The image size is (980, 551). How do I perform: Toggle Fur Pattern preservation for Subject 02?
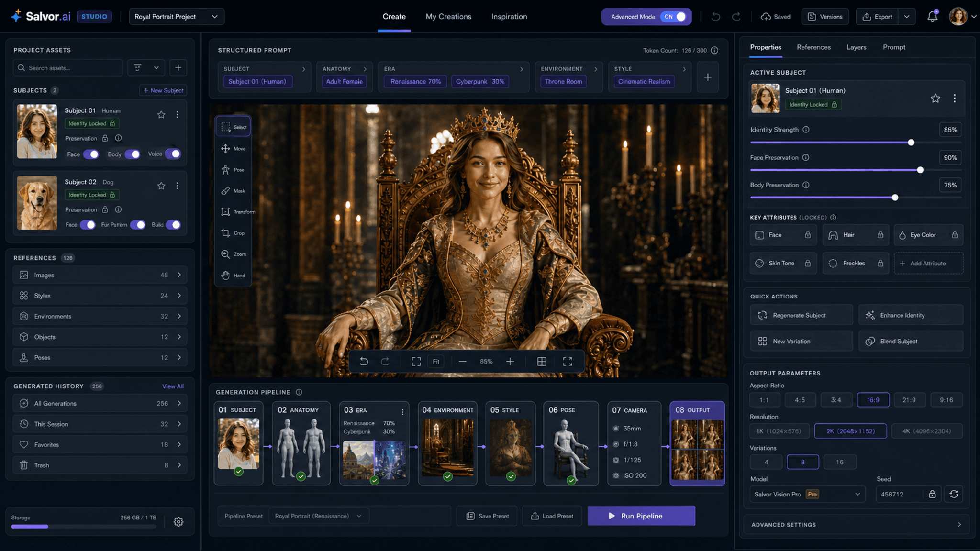tap(137, 225)
